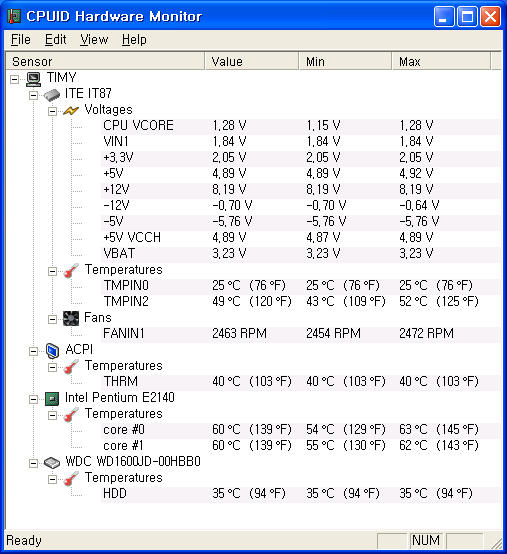Collapse the Voltages group
507x554 pixels.
click(52, 112)
